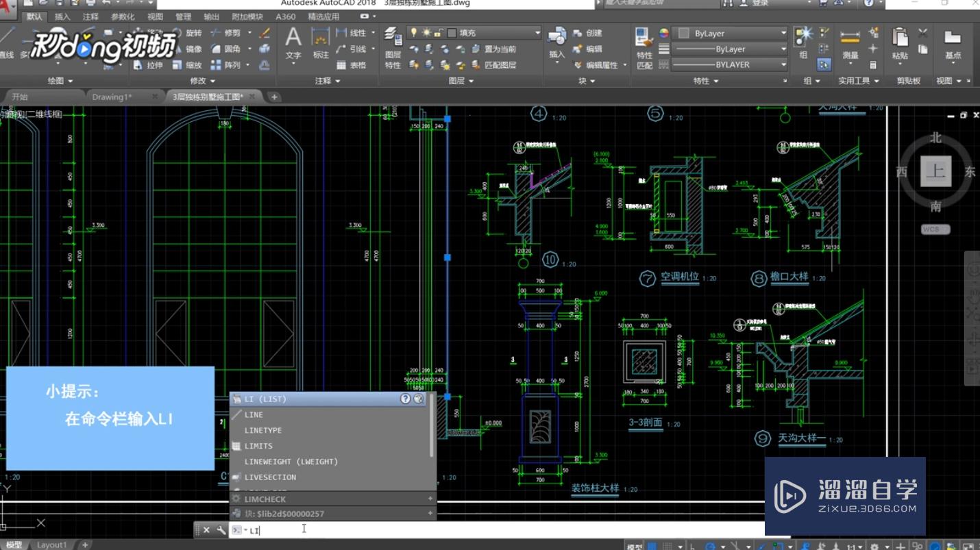Expand the 注释 (Annotation) panel
Viewport: 980px width, 550px height.
[328, 81]
